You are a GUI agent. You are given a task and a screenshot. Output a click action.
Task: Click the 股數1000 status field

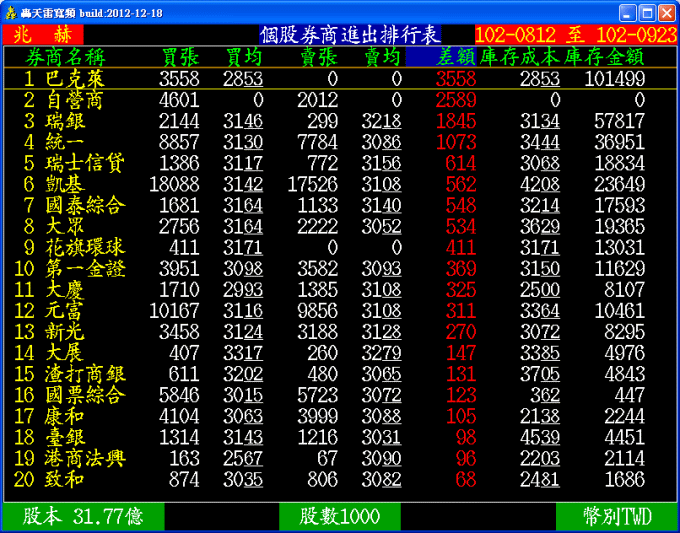tap(340, 517)
